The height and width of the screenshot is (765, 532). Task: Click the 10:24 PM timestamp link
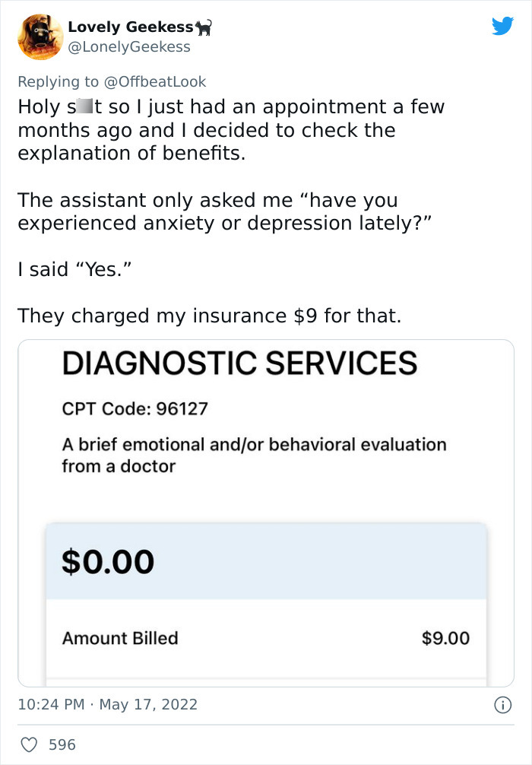(49, 704)
